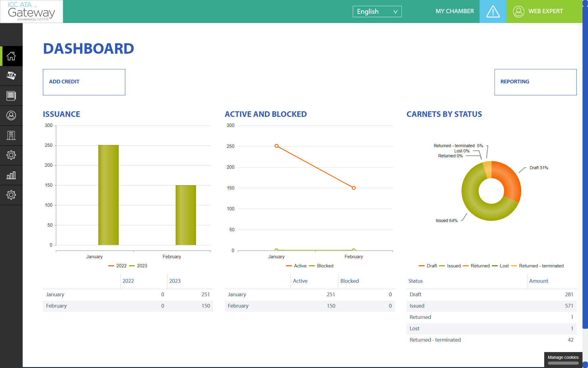Open the warning triangle alerts icon

493,12
